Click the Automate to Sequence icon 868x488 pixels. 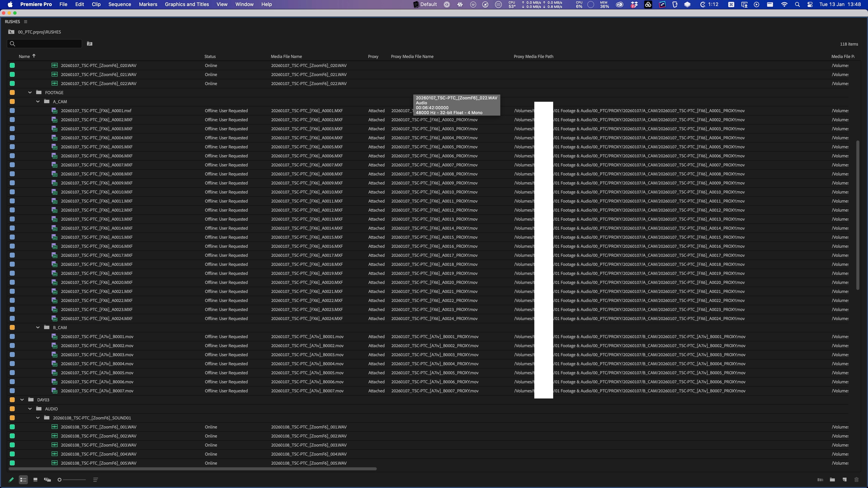(x=820, y=480)
